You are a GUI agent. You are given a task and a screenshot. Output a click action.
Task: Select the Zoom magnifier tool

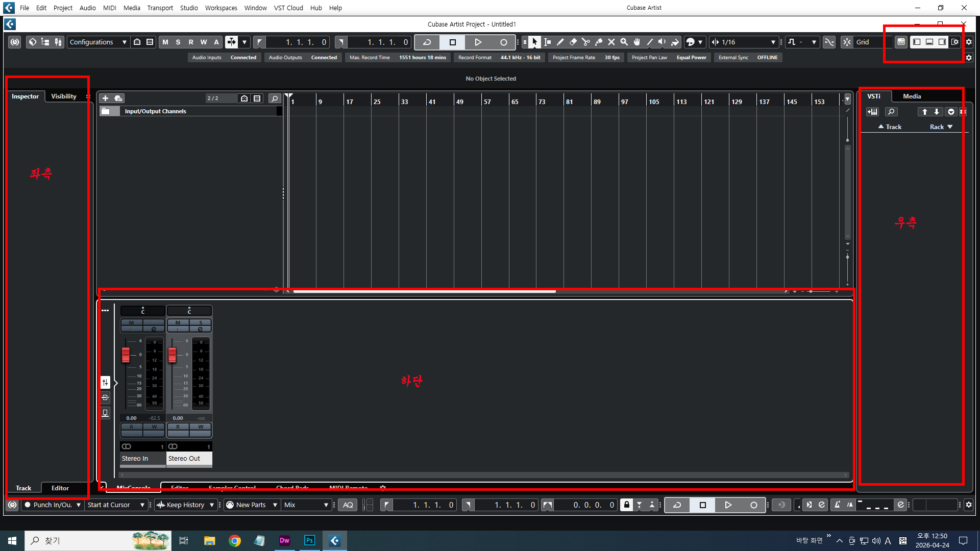[624, 42]
